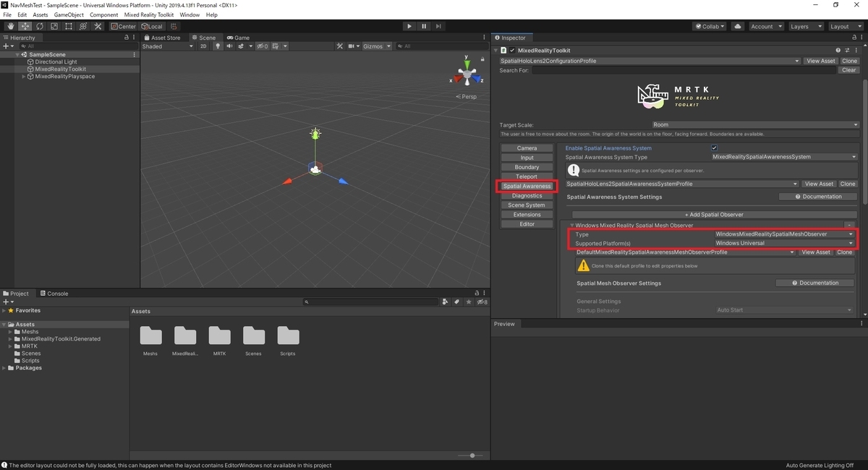Open the Component menu
Image resolution: width=868 pixels, height=470 pixels.
pyautogui.click(x=103, y=14)
